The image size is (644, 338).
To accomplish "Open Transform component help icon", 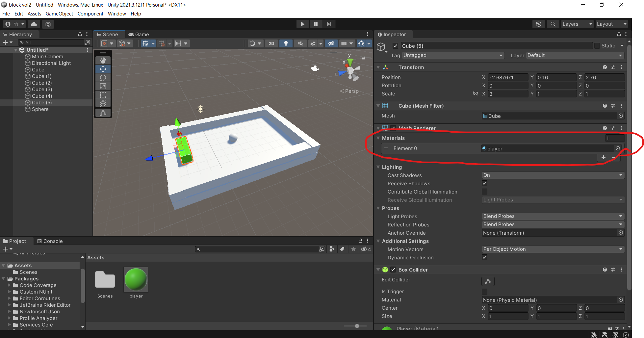I will [x=605, y=67].
